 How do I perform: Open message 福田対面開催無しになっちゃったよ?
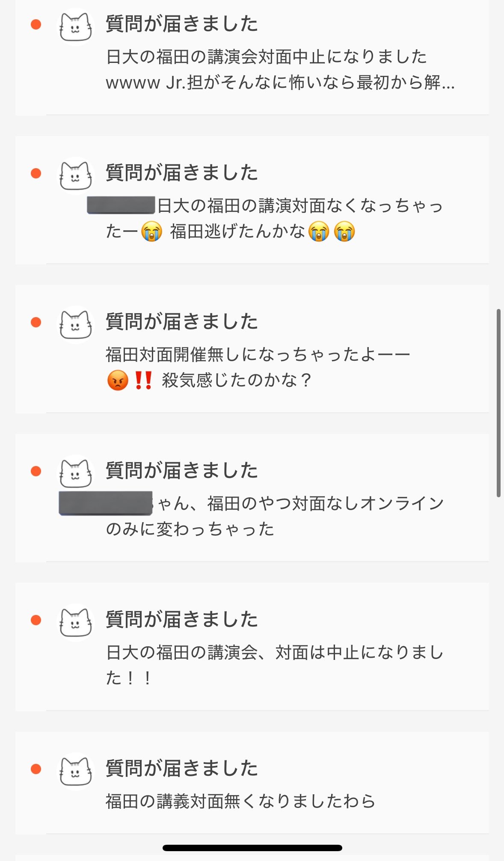[258, 367]
